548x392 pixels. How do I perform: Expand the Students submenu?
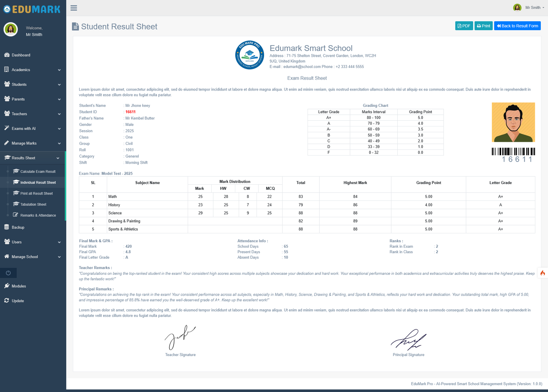(x=33, y=84)
